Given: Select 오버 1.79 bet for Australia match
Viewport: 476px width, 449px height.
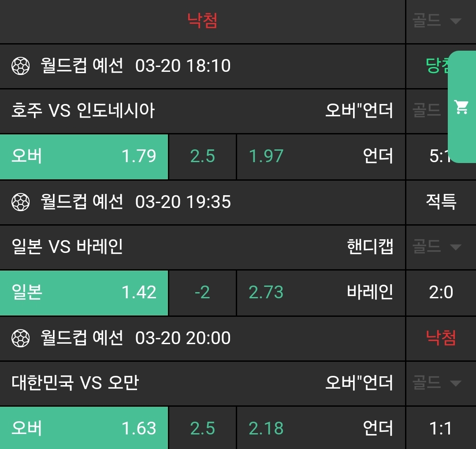Looking at the screenshot, I should click(84, 156).
